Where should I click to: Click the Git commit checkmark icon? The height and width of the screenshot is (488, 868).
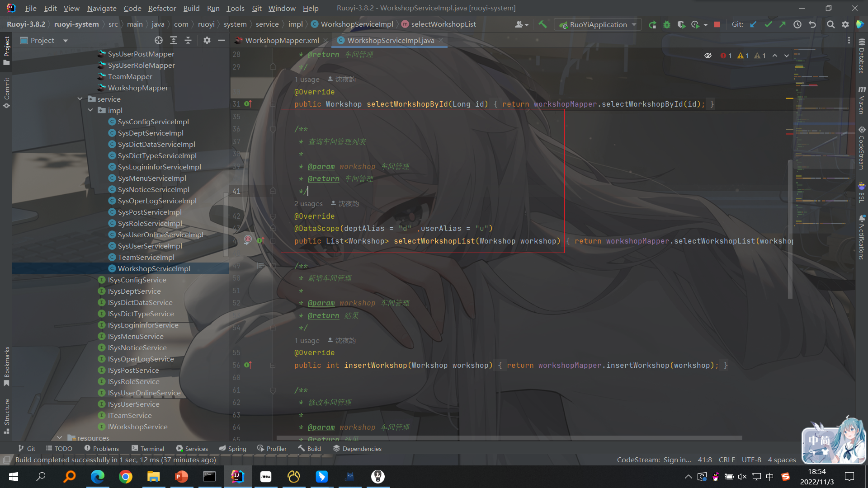point(768,24)
